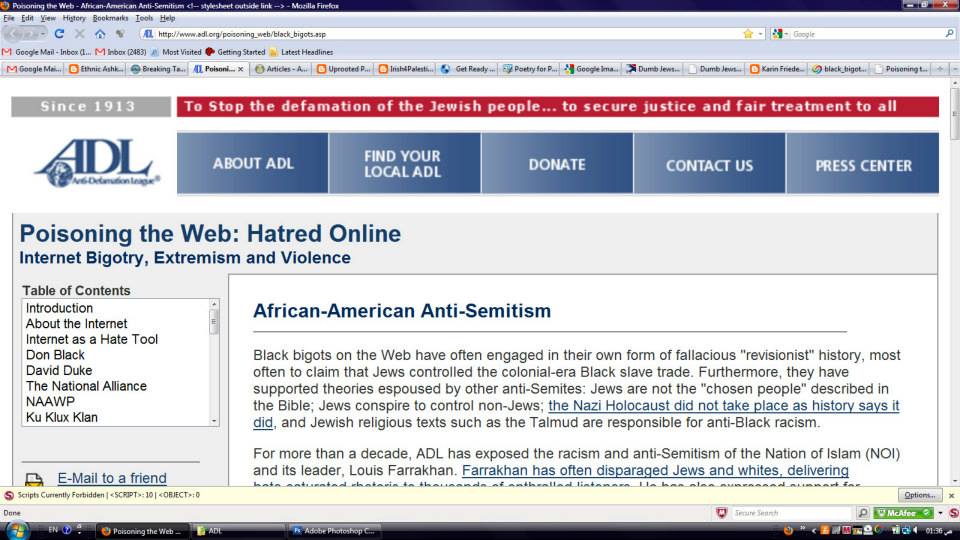Close the NoScript notification bar

(951, 494)
